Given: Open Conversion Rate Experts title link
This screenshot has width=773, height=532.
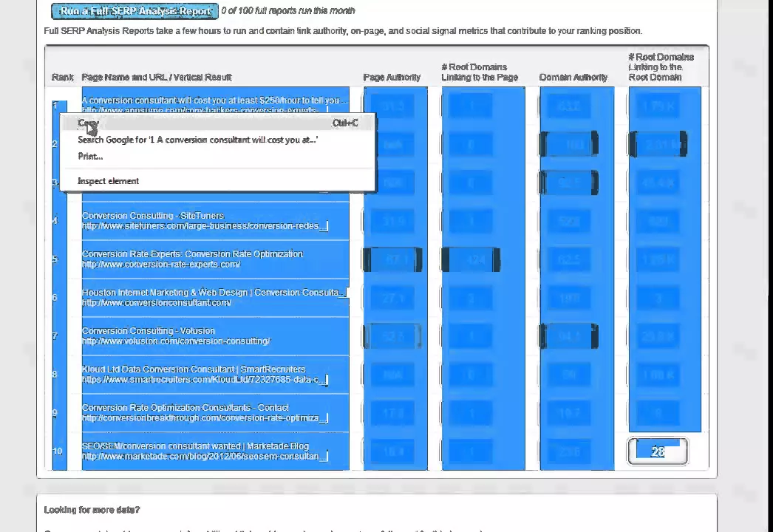Looking at the screenshot, I should click(x=192, y=254).
